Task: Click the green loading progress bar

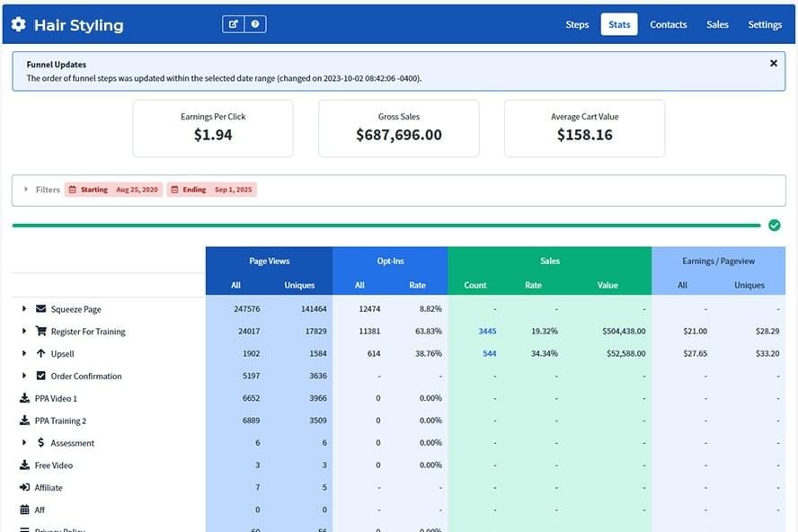Action: click(x=386, y=226)
